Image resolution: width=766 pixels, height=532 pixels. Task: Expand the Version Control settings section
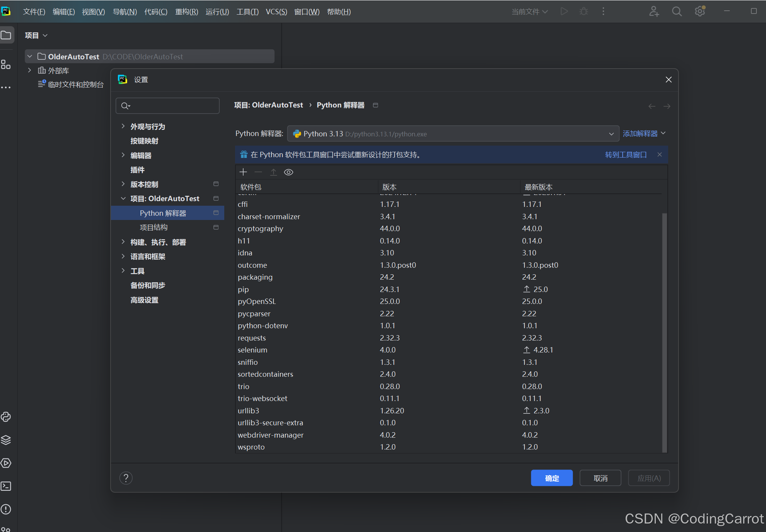[x=123, y=184]
